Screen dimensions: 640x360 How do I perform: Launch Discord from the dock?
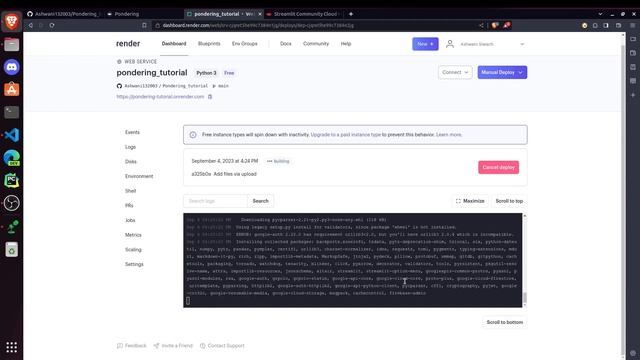11,67
